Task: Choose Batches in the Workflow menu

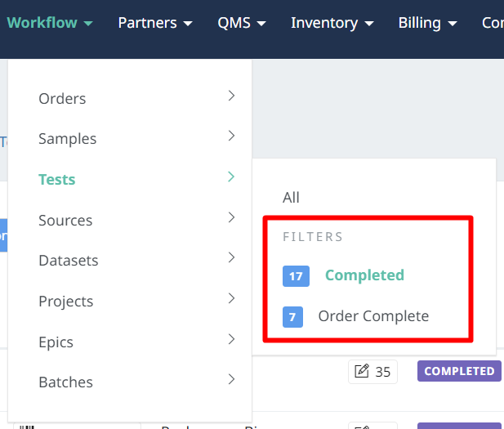Action: pos(65,382)
